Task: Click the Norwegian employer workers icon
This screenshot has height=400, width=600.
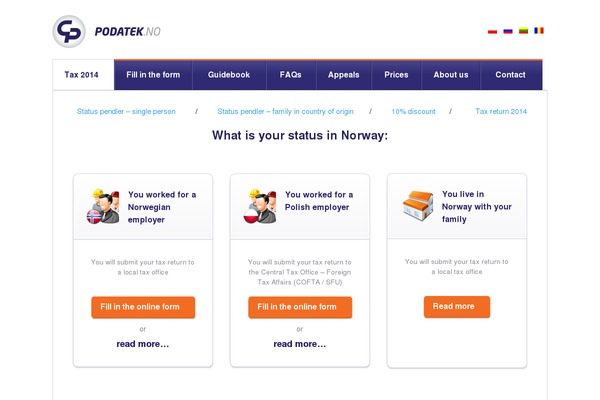Action: click(103, 206)
